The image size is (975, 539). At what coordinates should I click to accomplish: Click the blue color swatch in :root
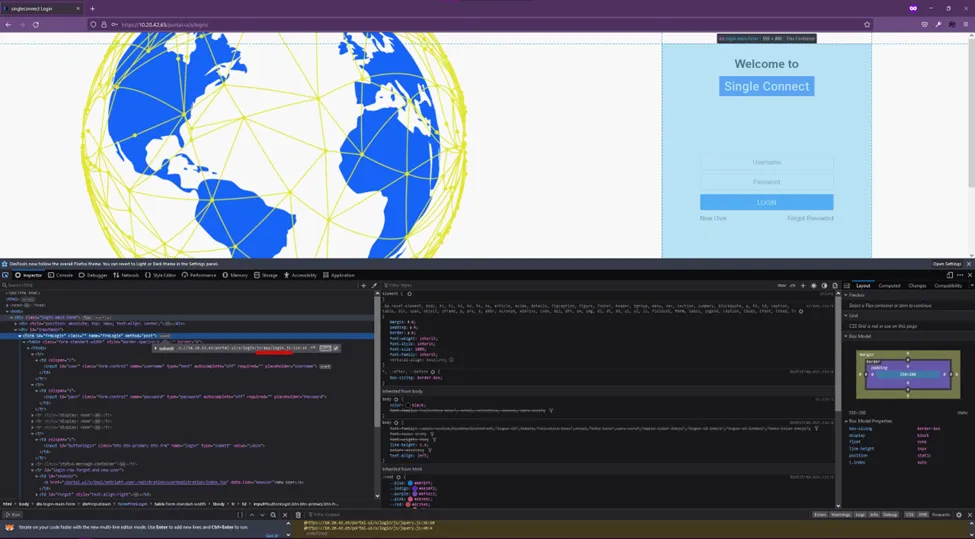pos(410,482)
